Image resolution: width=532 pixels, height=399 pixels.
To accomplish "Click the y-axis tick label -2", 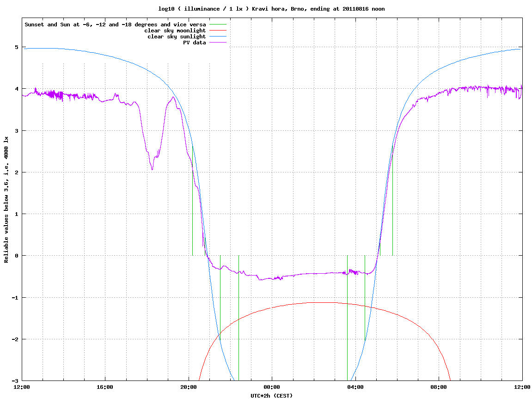I will 15,339.
